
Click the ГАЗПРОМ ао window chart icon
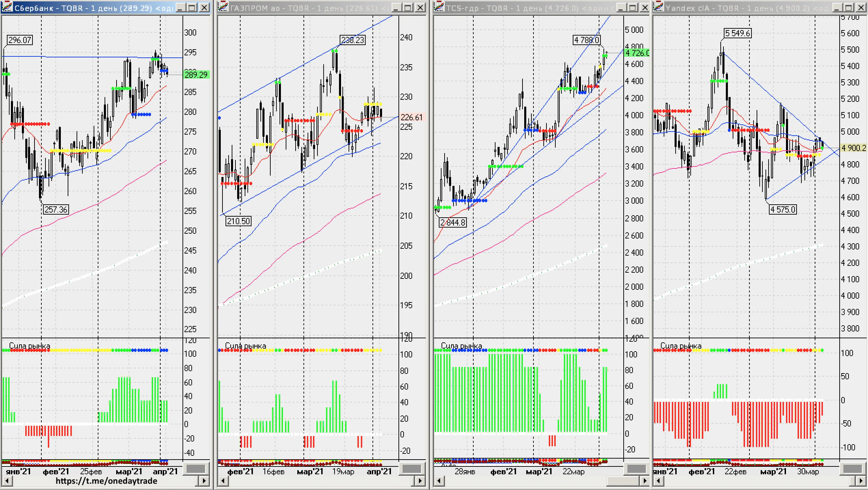coord(223,7)
